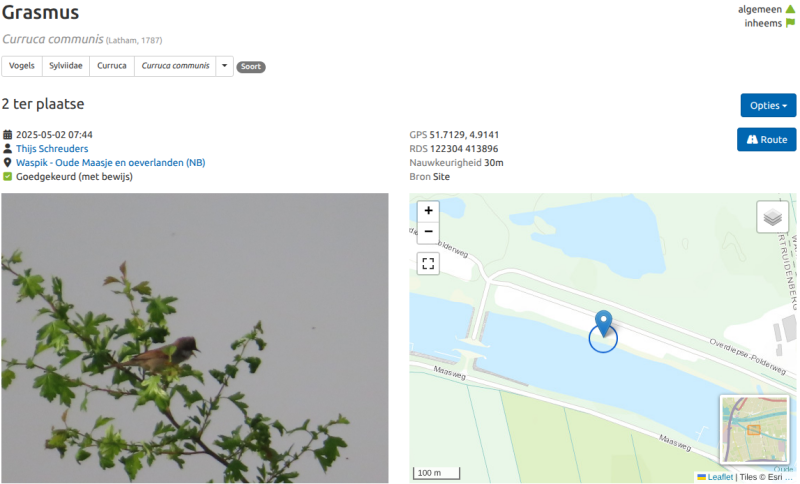Screen dimensions: 800x484
Task: Open Waspik - Oude Maasje location link
Action: coord(111,163)
